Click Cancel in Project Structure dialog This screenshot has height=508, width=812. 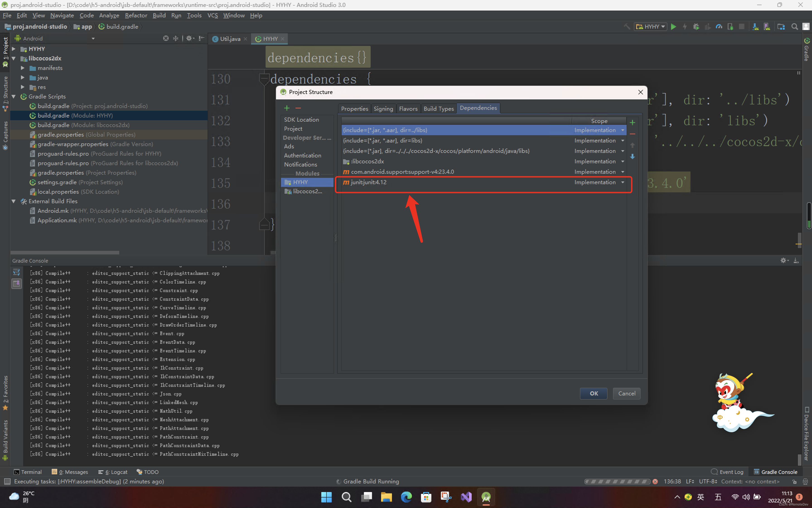point(626,393)
